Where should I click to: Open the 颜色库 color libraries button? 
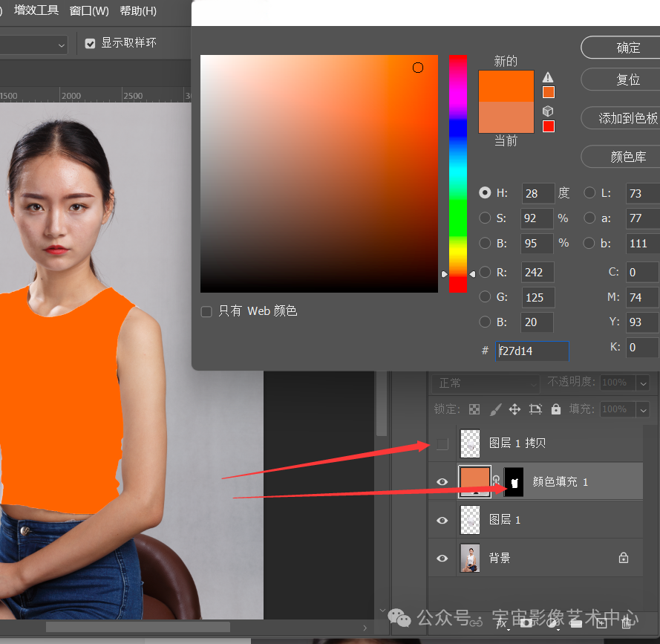(x=622, y=157)
